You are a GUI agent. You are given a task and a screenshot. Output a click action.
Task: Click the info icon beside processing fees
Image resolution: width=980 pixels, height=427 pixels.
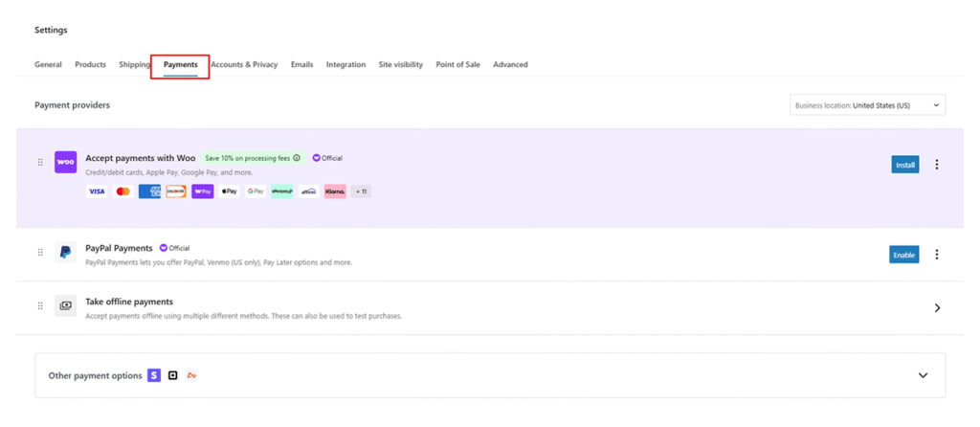[x=297, y=158]
